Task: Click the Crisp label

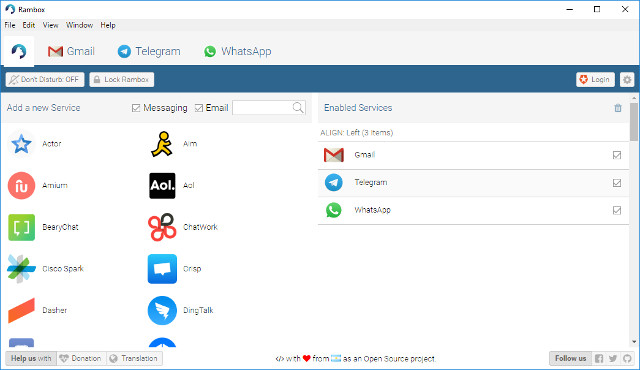Action: click(192, 269)
